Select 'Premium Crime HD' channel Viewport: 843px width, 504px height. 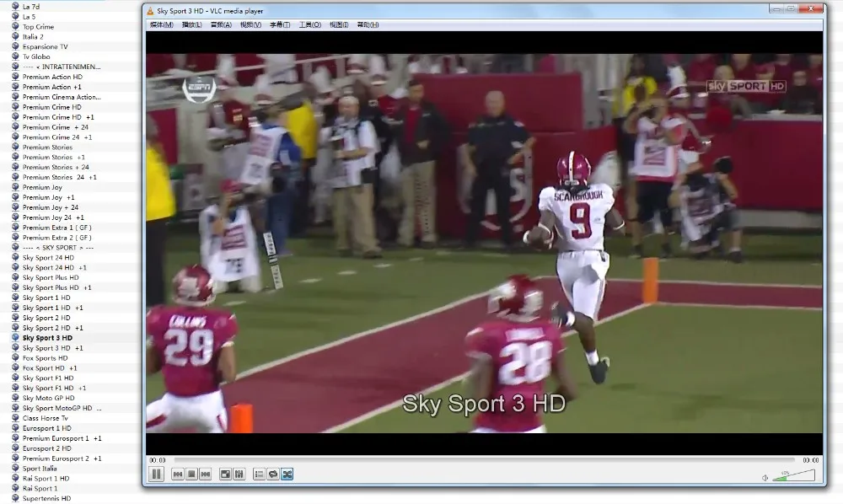52,107
